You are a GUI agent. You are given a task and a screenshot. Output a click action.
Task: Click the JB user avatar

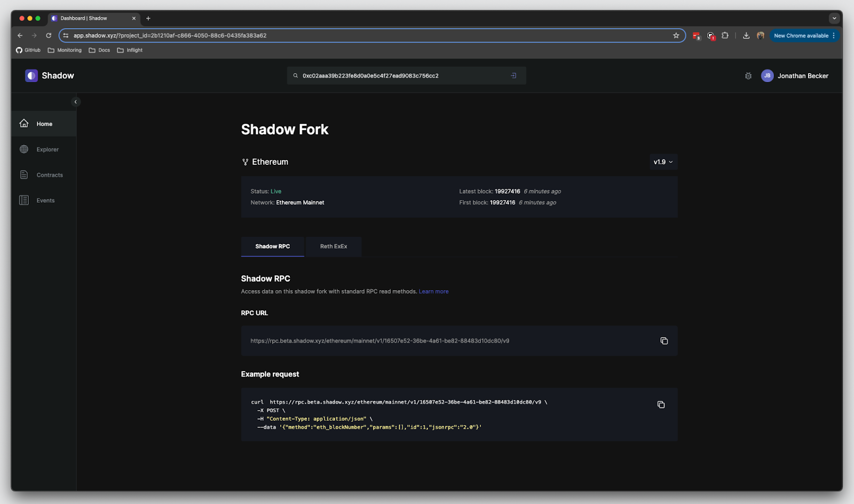coord(767,76)
